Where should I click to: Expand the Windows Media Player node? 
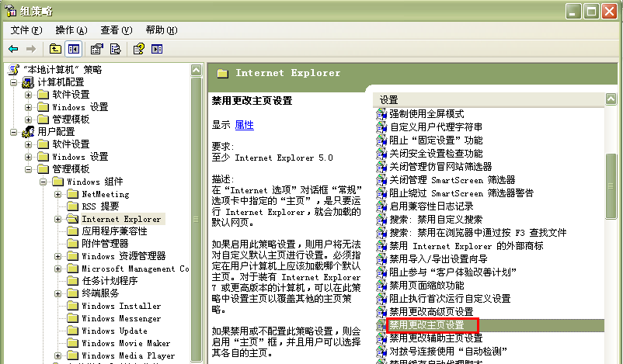pyautogui.click(x=58, y=355)
